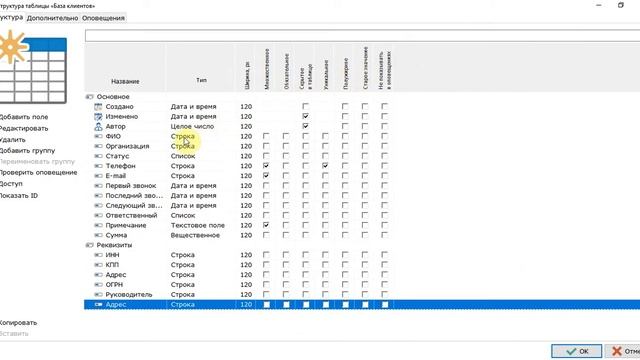
Task: Check Уникальное checkbox for ИНН
Action: coord(325,255)
